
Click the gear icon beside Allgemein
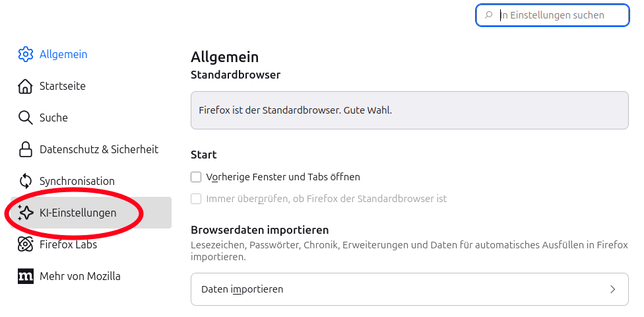point(25,54)
